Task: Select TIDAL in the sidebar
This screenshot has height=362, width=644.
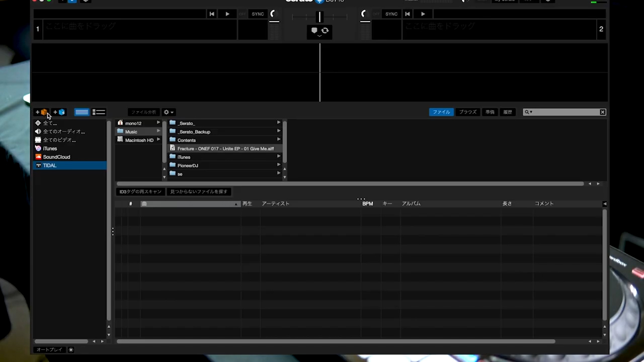Action: [69, 165]
